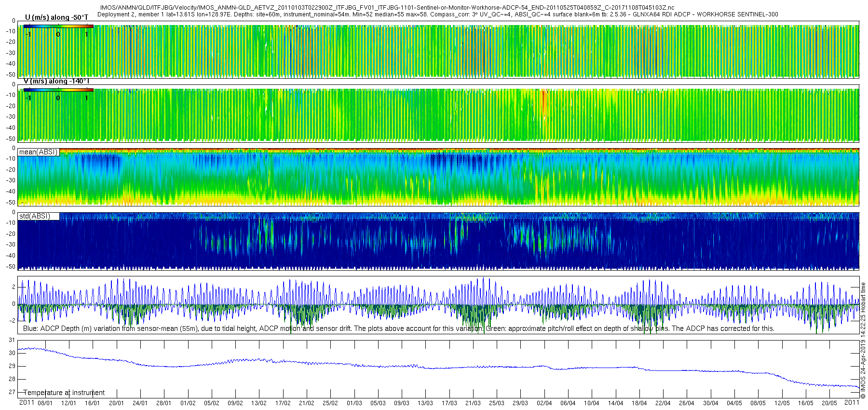Viewport: 868px width, 410px height.
Task: Select the mean(ABSI) label box
Action: pyautogui.click(x=39, y=152)
